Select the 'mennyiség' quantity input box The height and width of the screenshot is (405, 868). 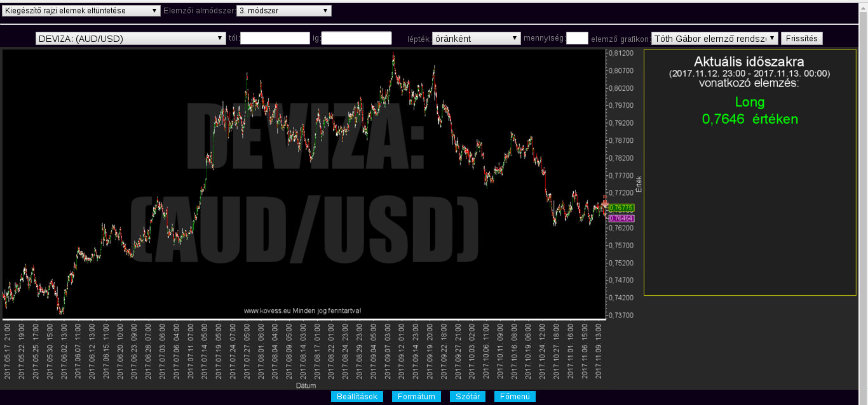[x=577, y=39]
